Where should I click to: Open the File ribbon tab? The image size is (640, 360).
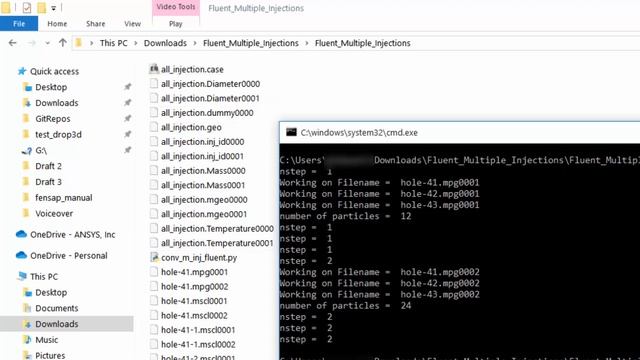pos(19,24)
